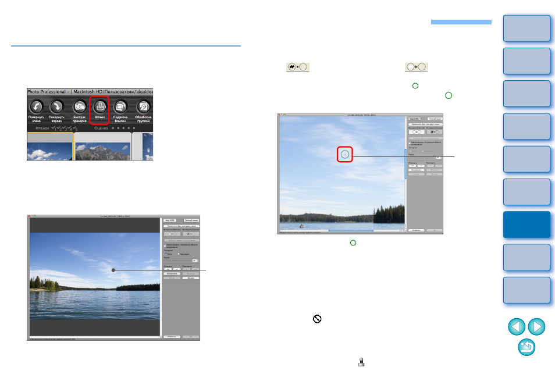Click the light-spot repair button icon in the page text
555x392 pixels.
pyautogui.click(x=417, y=66)
